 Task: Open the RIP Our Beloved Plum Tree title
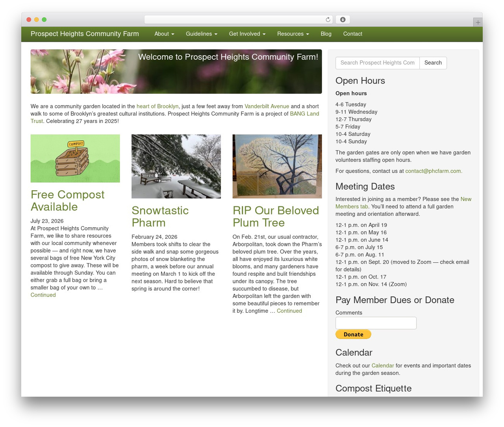click(x=276, y=216)
